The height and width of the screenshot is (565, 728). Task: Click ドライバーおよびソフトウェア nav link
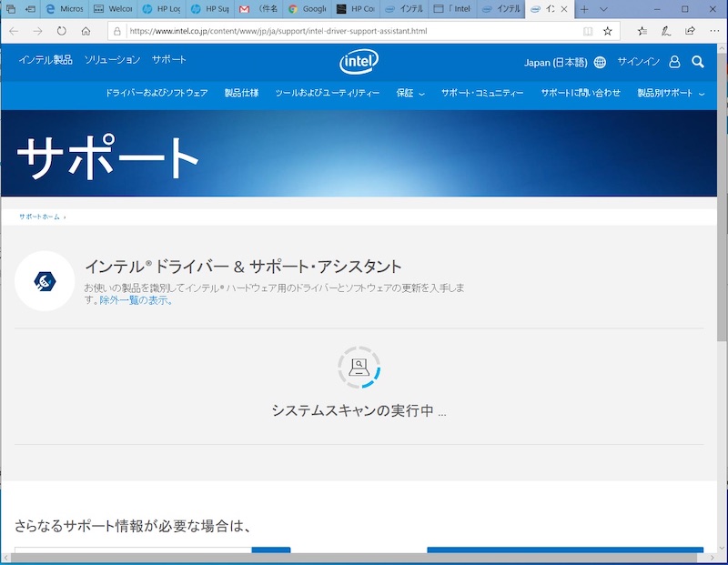click(x=157, y=93)
